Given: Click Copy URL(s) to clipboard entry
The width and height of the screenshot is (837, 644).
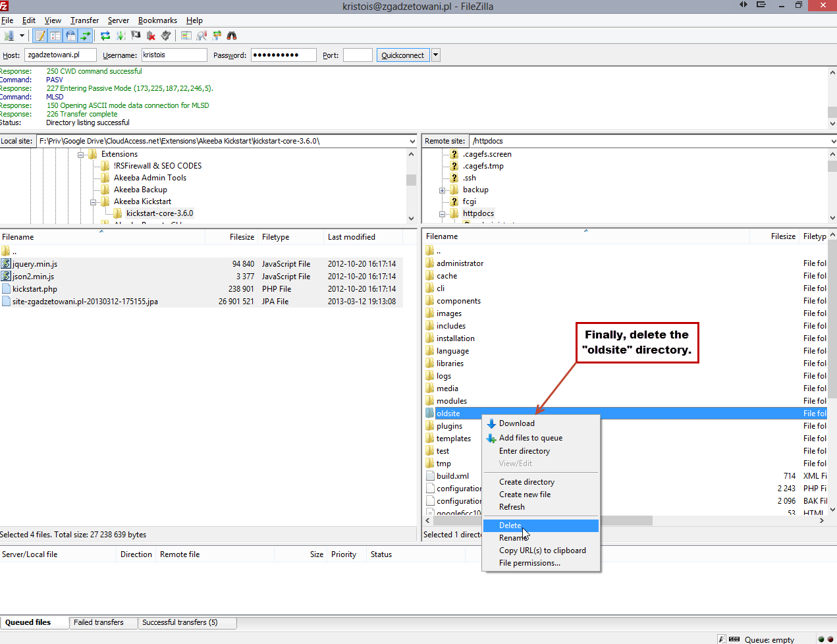Looking at the screenshot, I should [541, 550].
